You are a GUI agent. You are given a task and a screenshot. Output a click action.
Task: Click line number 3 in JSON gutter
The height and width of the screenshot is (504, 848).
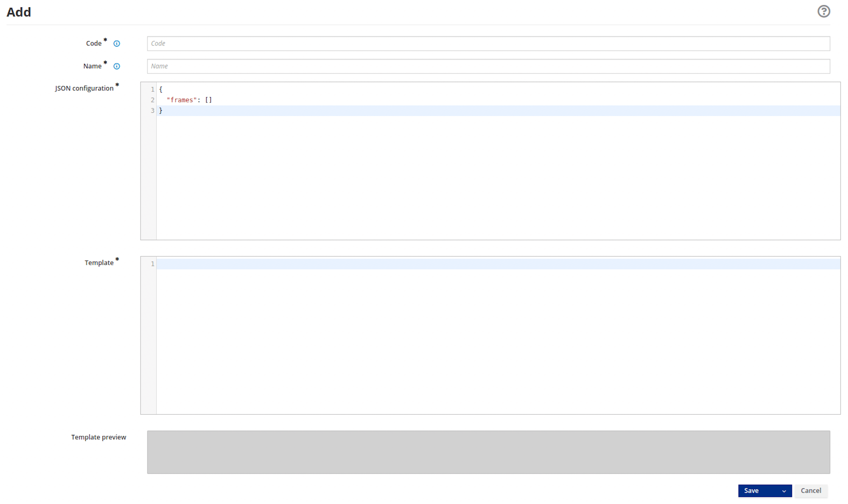pyautogui.click(x=152, y=111)
